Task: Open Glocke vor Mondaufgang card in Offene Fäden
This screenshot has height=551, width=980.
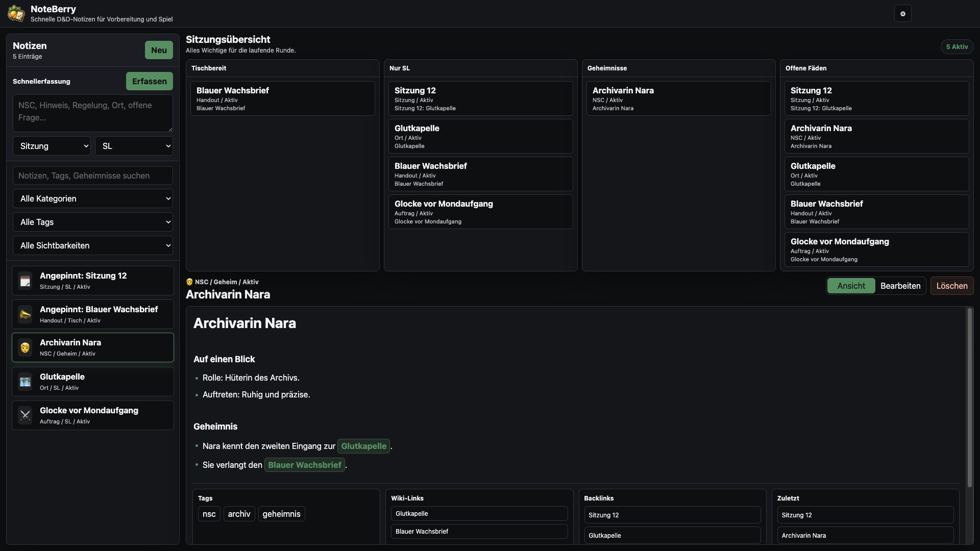Action: click(877, 249)
